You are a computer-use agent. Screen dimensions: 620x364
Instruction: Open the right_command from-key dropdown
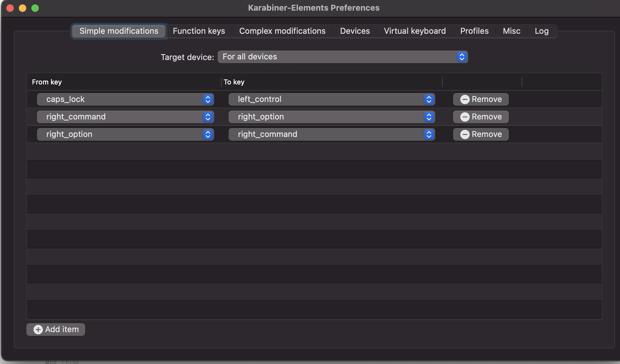(125, 117)
